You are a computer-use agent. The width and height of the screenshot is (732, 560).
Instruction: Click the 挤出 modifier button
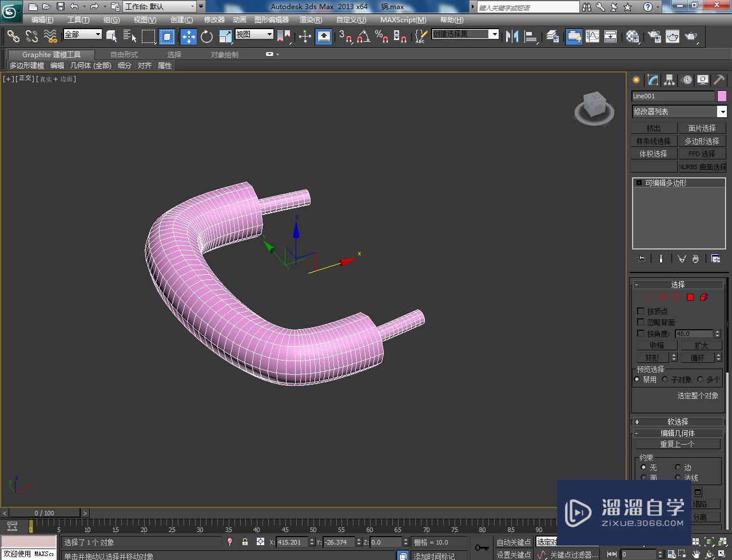click(653, 128)
